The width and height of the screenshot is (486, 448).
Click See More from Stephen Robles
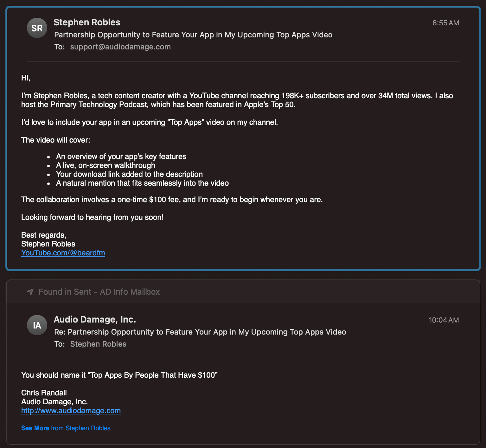[66, 428]
